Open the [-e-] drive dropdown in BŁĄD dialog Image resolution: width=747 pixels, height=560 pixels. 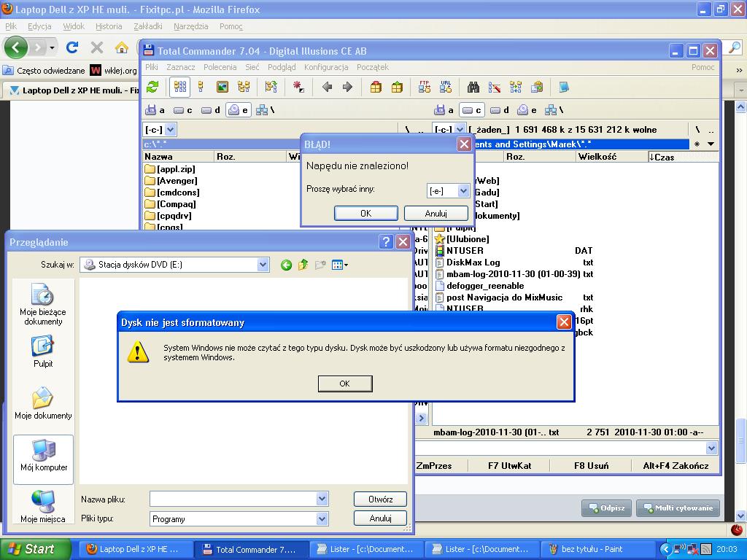click(463, 191)
